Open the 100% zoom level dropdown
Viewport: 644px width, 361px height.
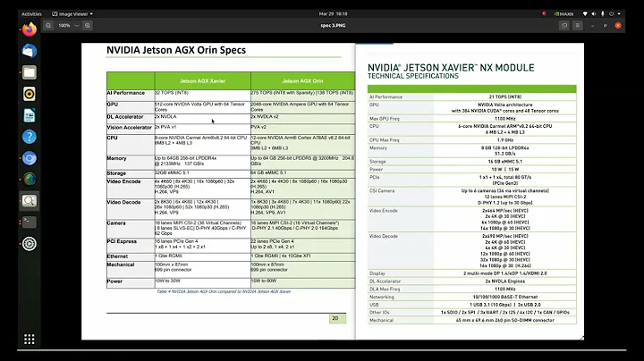(x=68, y=25)
